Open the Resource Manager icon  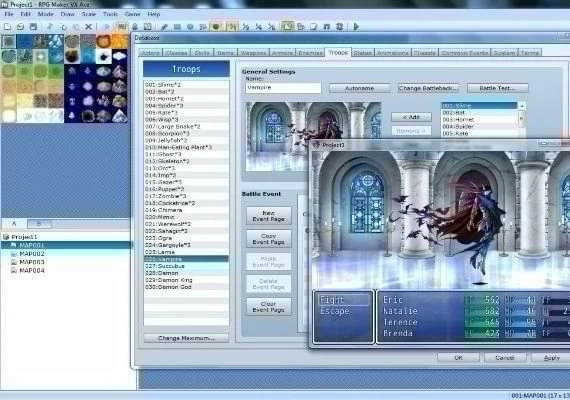301,27
